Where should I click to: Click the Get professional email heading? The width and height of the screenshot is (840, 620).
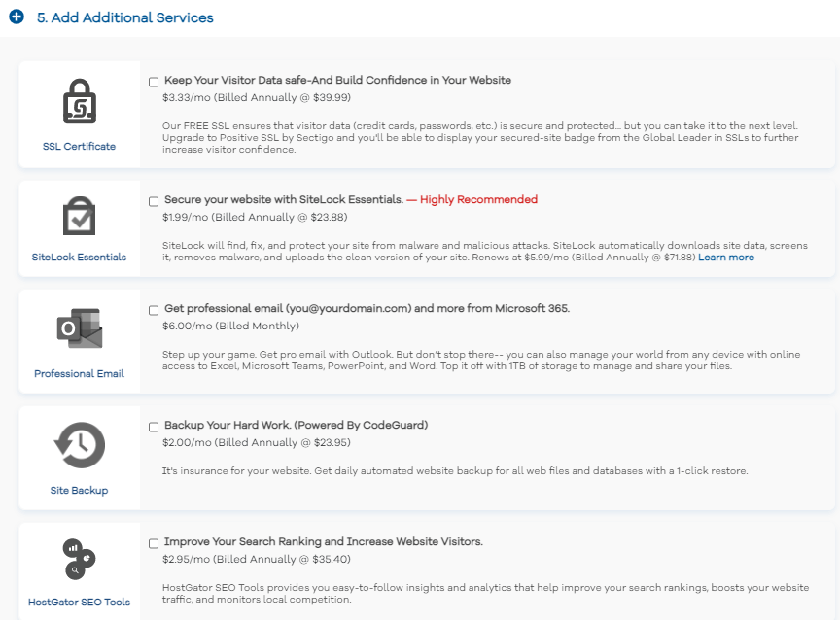pos(367,308)
